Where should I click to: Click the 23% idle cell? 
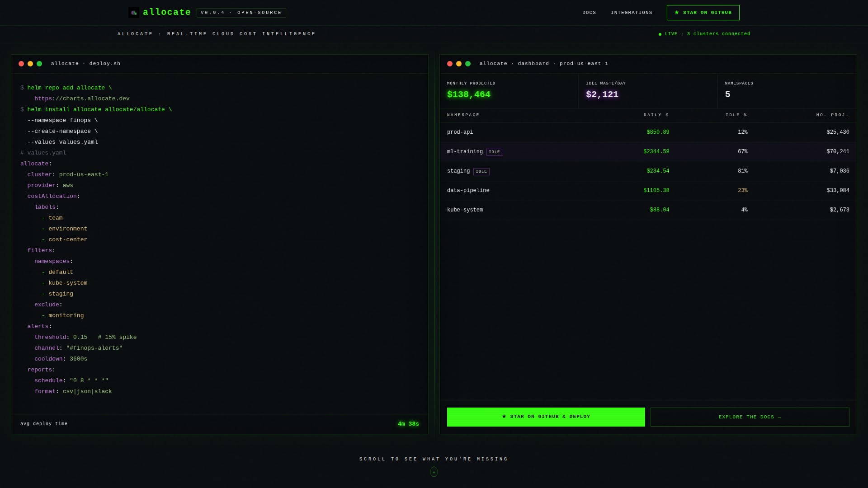[x=743, y=191]
